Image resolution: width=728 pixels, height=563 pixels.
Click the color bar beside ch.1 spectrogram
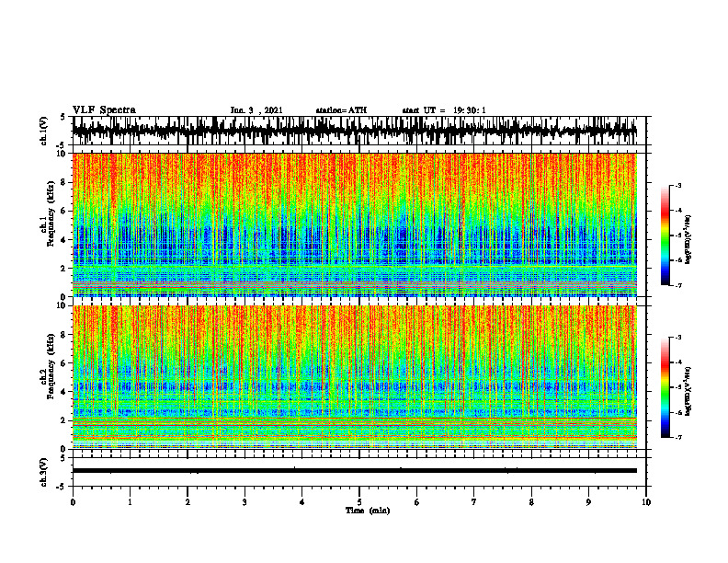[665, 236]
